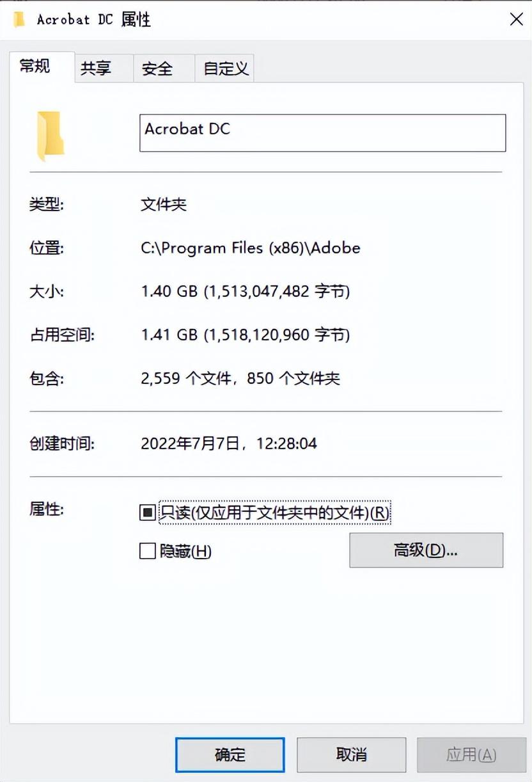The height and width of the screenshot is (782, 532).
Task: Click the location path C:\Program Files (x86)\Adobe
Action: point(251,248)
